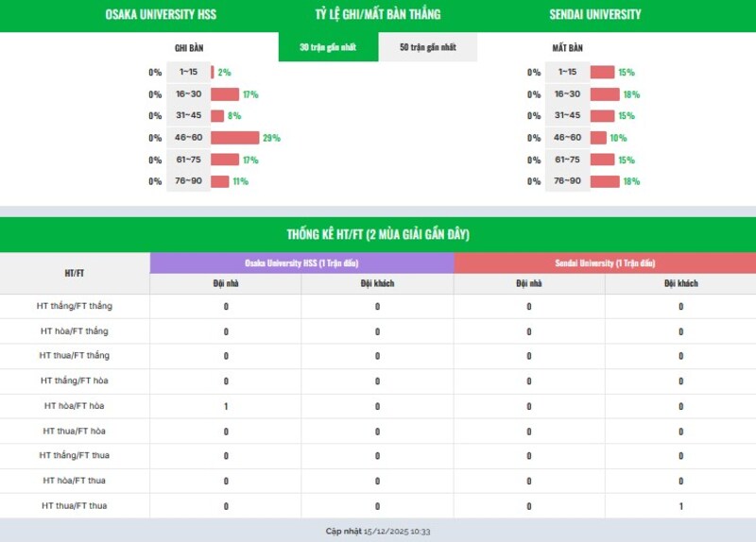Select the "HT thắng/FT thắng" row label
Viewport: 756px width, 542px height.
[x=75, y=306]
